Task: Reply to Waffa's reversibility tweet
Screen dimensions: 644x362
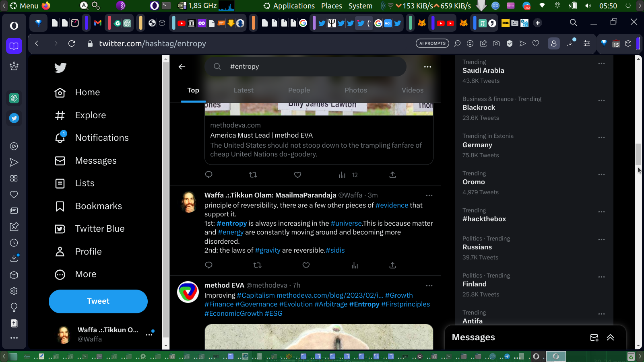Action: click(208, 265)
